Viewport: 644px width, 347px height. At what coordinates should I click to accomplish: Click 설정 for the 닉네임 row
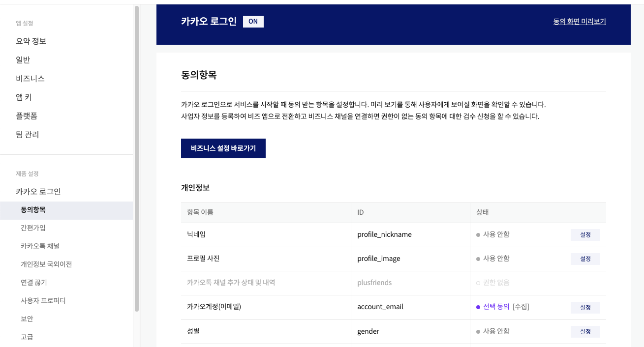click(585, 235)
